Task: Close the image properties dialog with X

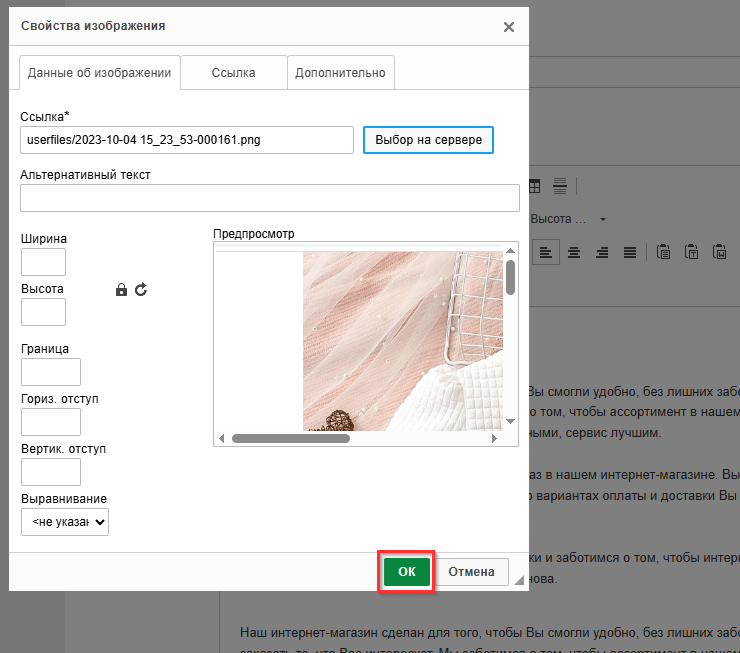Action: click(x=509, y=27)
